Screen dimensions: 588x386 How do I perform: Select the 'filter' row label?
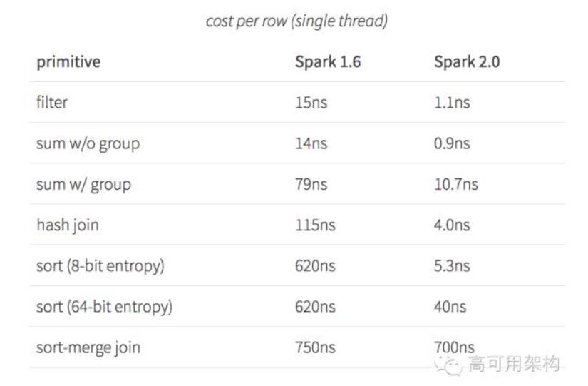(x=52, y=102)
